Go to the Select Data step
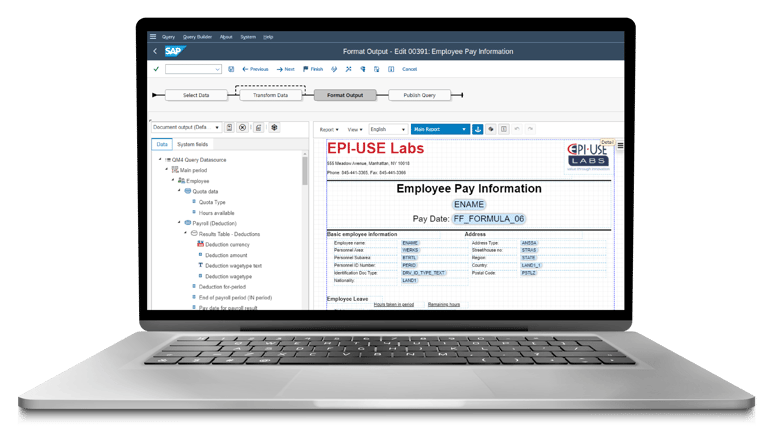This screenshot has height=443, width=767. (x=196, y=95)
